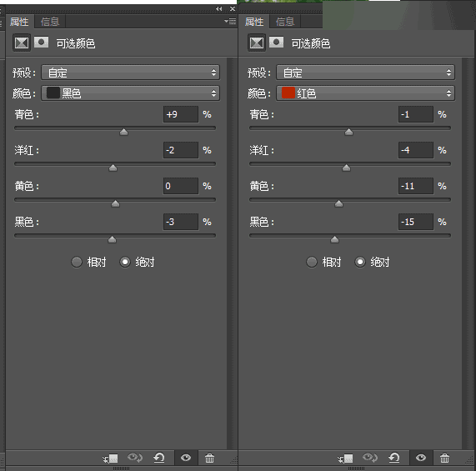476x471 pixels.
Task: View previous state icon in right panel
Action: pyautogui.click(x=370, y=458)
